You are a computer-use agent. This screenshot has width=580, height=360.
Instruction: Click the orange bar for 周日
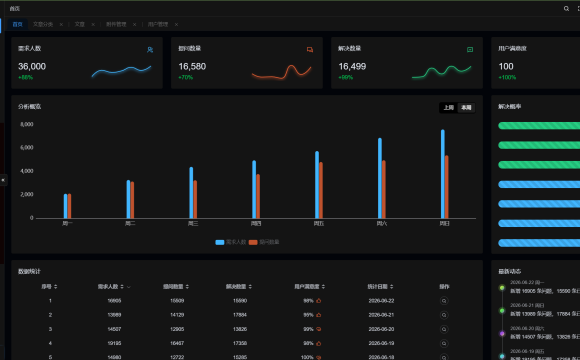[x=446, y=187]
